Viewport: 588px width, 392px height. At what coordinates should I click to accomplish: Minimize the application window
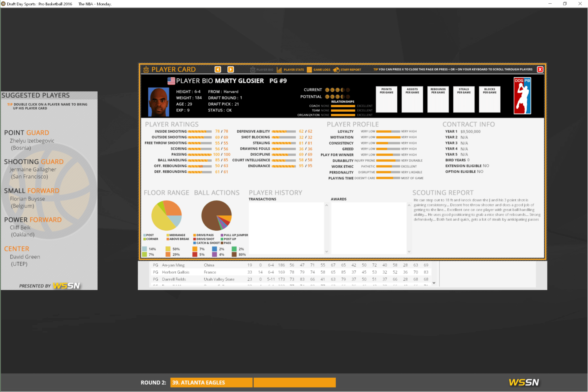coord(550,4)
